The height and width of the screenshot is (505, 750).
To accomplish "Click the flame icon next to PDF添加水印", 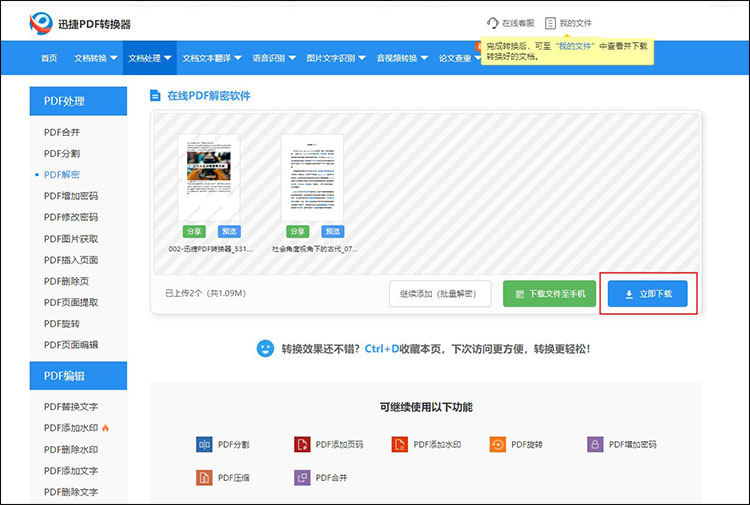I will click(x=105, y=428).
